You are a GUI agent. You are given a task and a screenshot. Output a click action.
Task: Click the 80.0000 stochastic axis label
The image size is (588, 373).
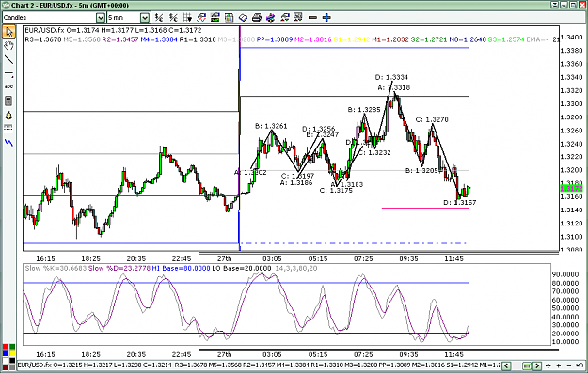[x=565, y=283]
